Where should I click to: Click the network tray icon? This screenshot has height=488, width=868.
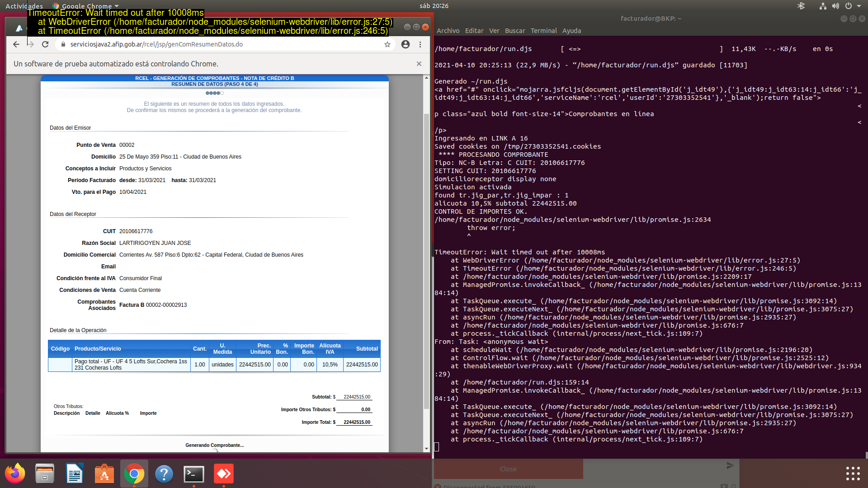pos(823,6)
